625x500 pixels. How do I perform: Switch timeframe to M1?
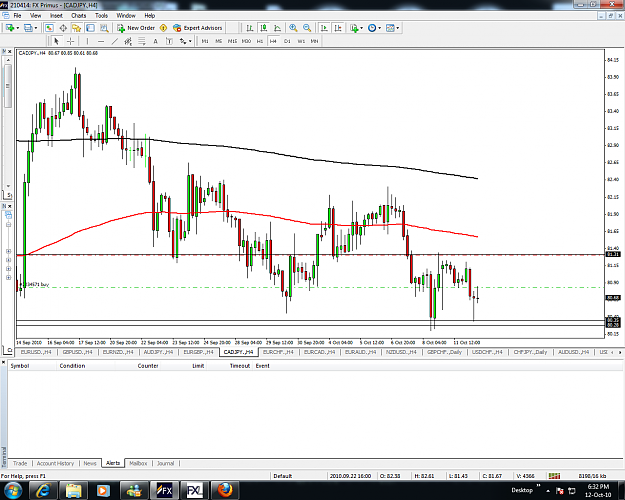pyautogui.click(x=205, y=41)
